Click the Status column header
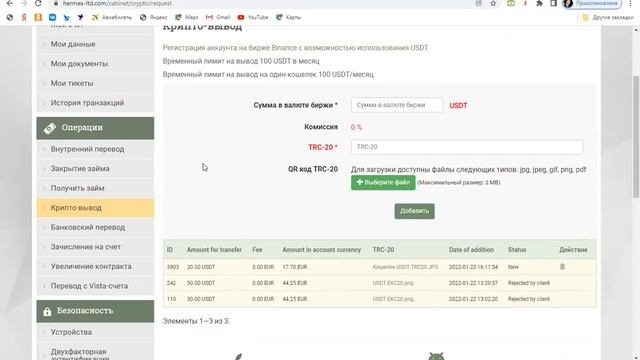This screenshot has width=640, height=360. tap(517, 249)
